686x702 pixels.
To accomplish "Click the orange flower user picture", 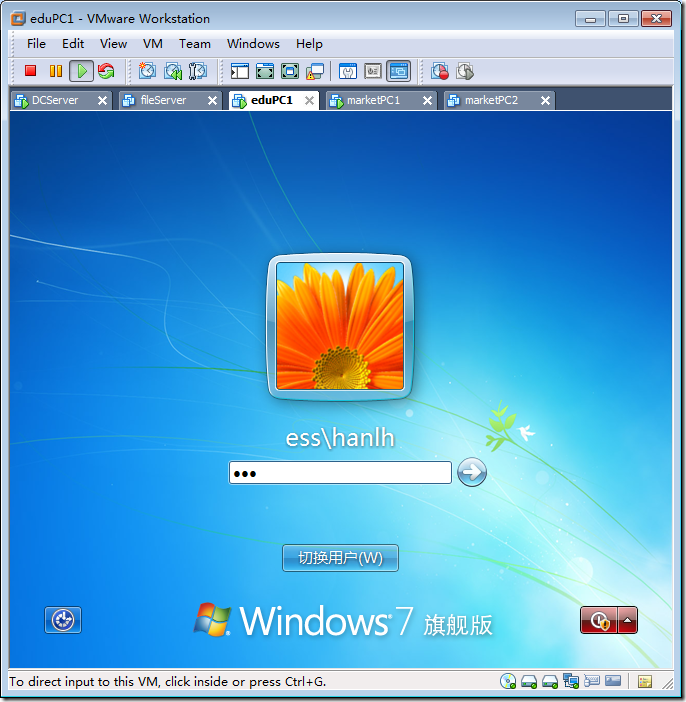I will tap(340, 326).
